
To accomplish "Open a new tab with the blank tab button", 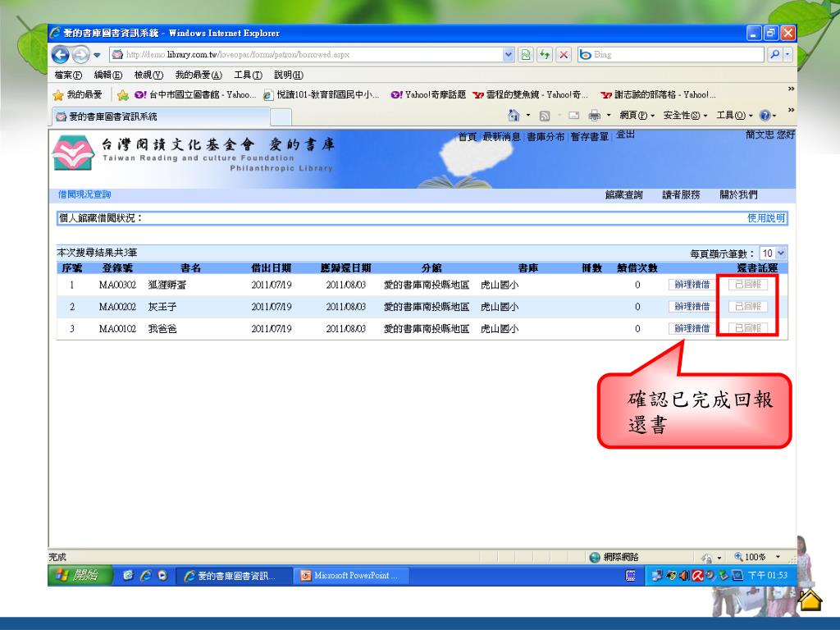I will 281,116.
